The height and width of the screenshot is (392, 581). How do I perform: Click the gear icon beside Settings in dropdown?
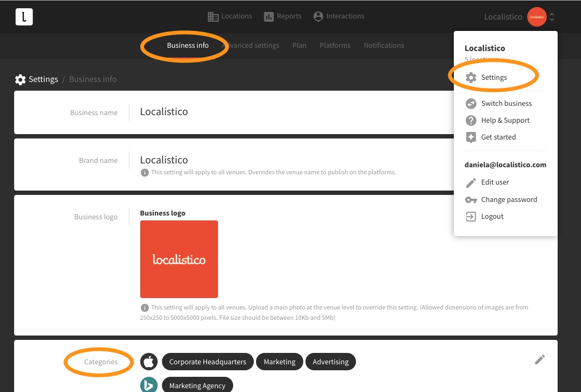click(471, 77)
